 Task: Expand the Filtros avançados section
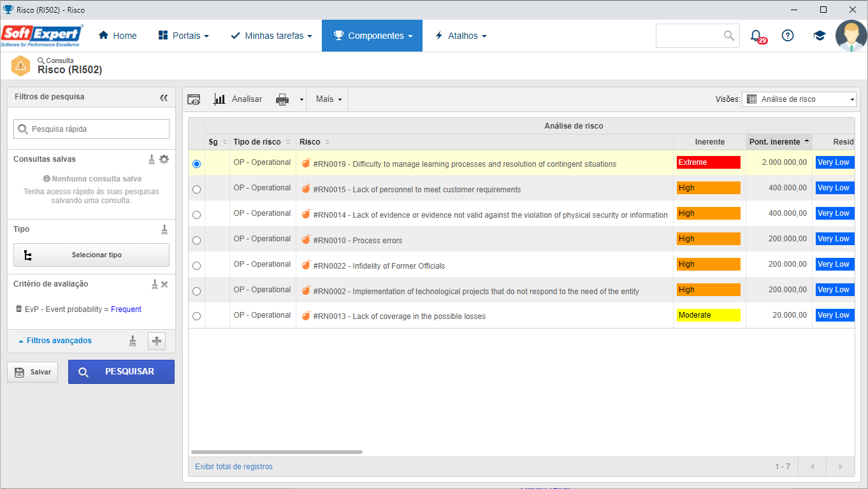(x=55, y=341)
